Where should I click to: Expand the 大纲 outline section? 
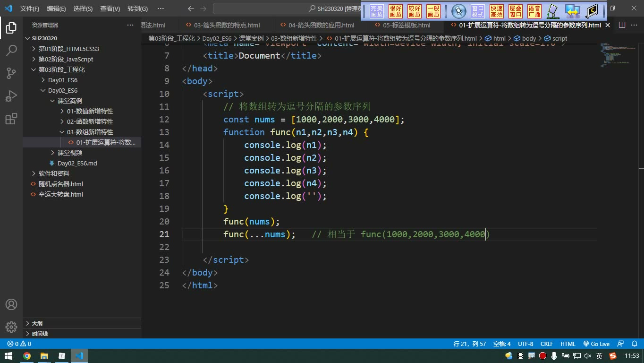[37, 323]
